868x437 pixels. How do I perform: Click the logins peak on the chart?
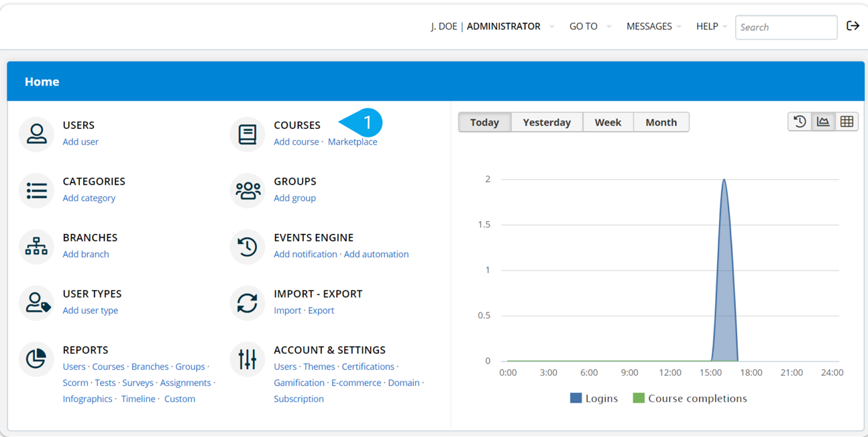pyautogui.click(x=724, y=180)
